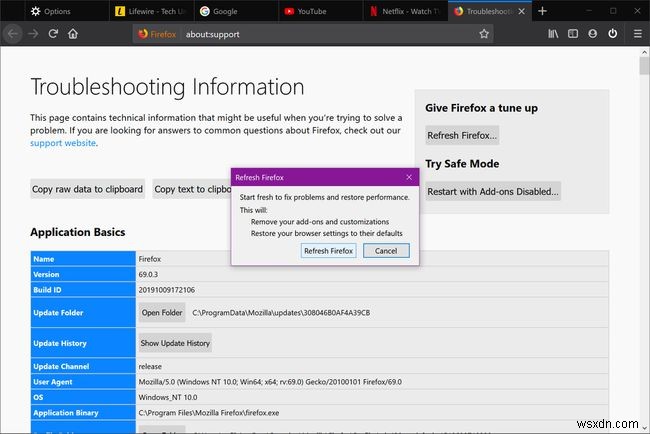Select Build ID value 20191009172106
Image resolution: width=650 pixels, height=434 pixels.
coord(167,290)
